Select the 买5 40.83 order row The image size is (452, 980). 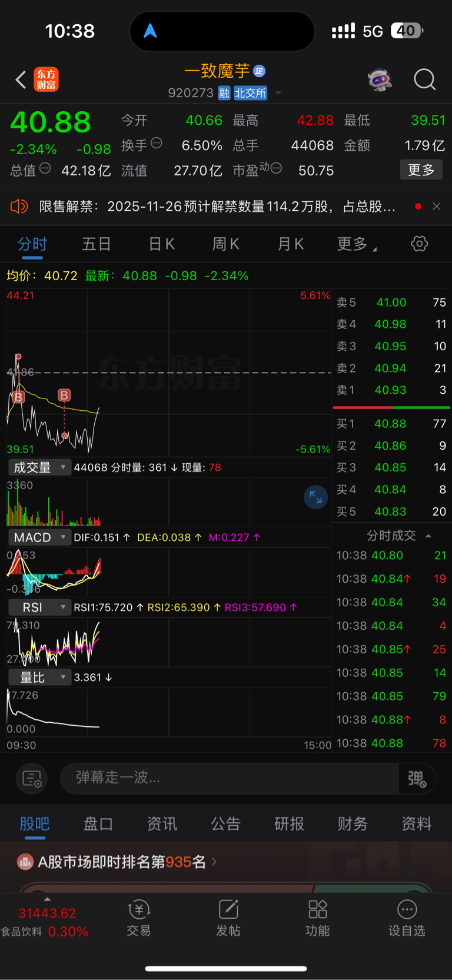(x=391, y=511)
